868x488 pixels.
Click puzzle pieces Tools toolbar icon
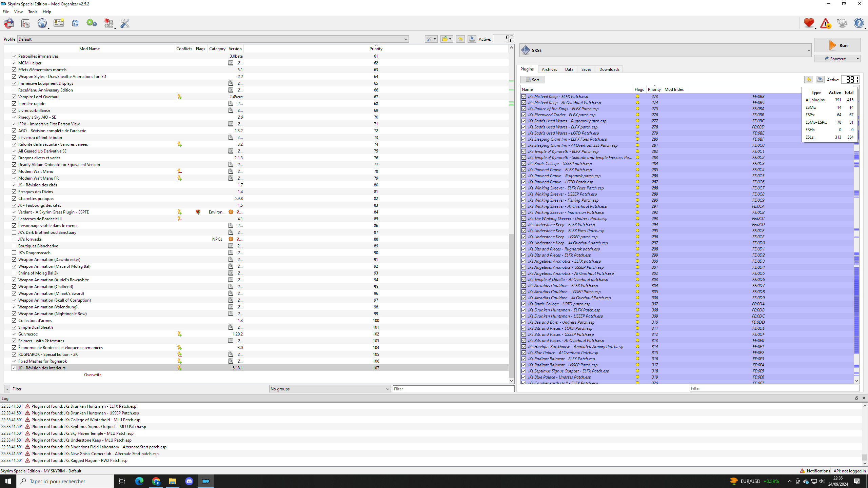[x=108, y=23]
